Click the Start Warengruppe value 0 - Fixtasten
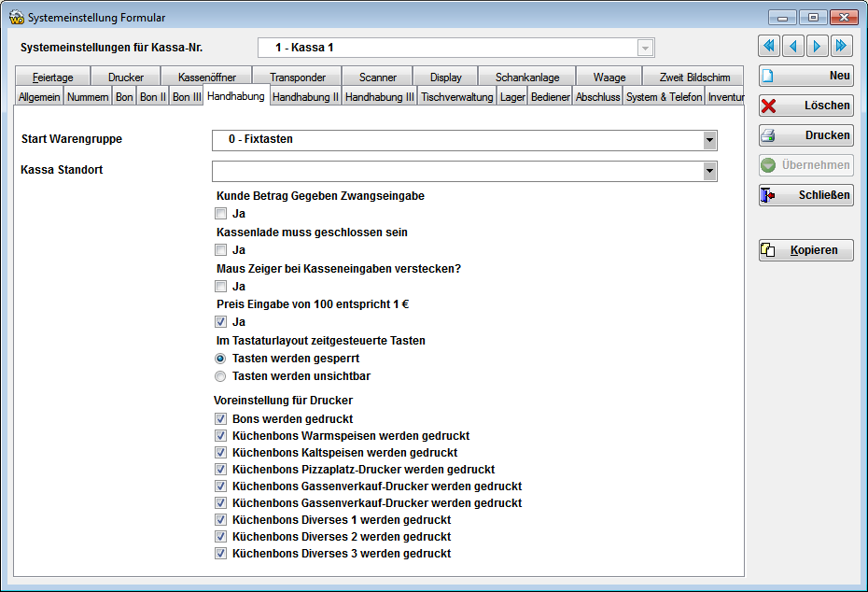Viewport: 868px width, 592px height. (x=260, y=139)
